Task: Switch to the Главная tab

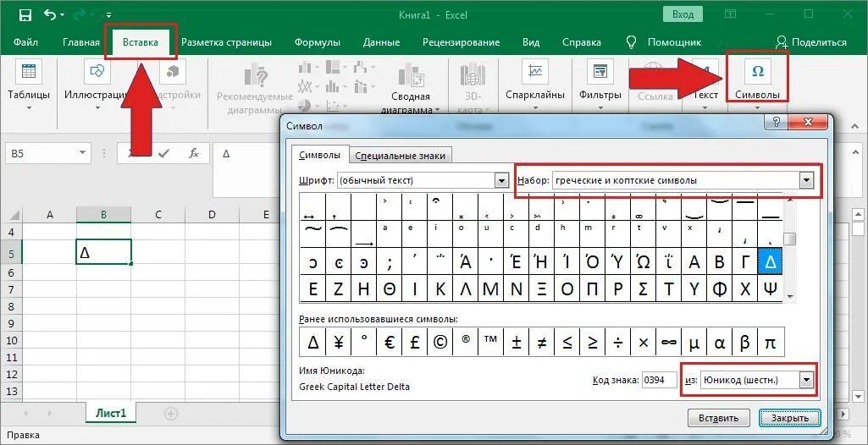Action: (81, 42)
